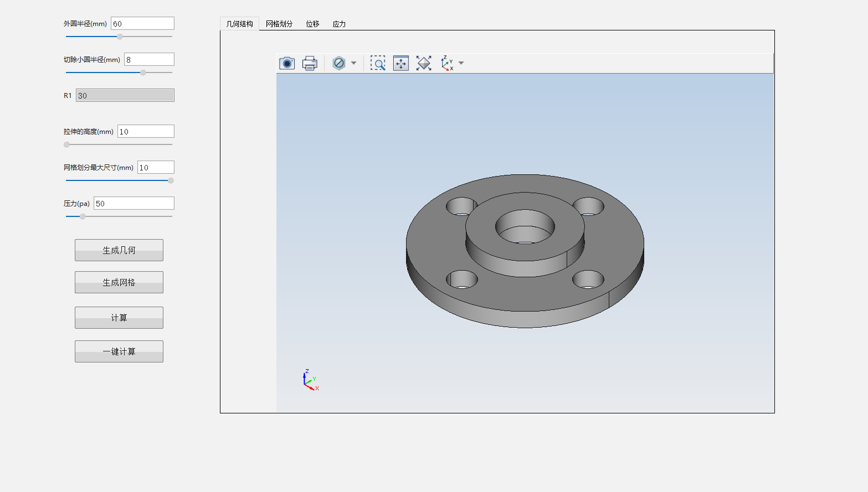Click the transparency hexagon icon
Screen dimensions: 868x492
[x=339, y=63]
